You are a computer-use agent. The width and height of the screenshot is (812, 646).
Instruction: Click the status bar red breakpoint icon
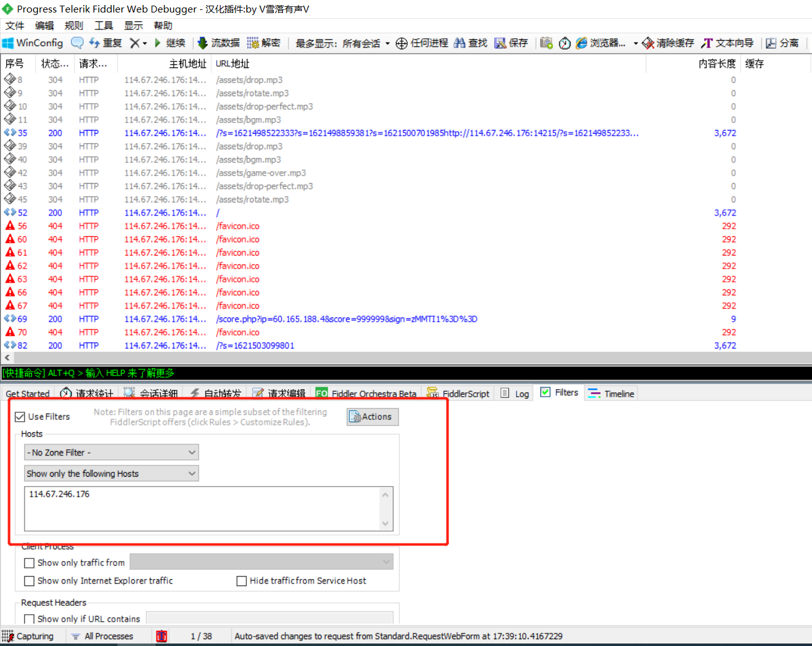pyautogui.click(x=162, y=636)
